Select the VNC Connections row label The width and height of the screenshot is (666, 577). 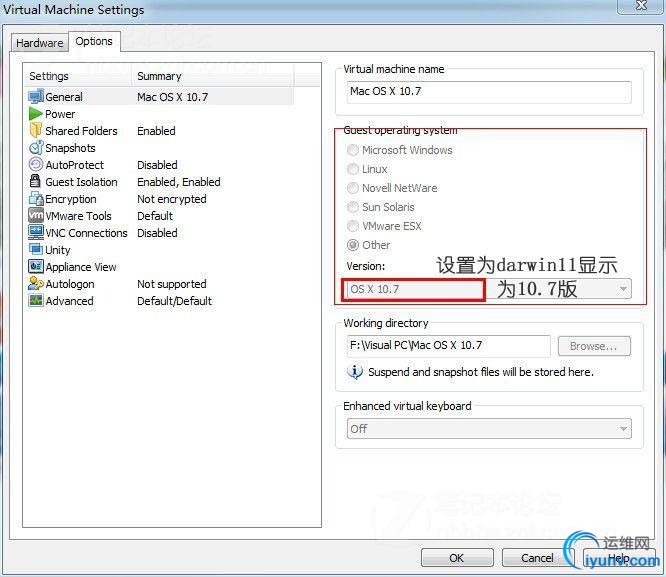click(x=86, y=233)
